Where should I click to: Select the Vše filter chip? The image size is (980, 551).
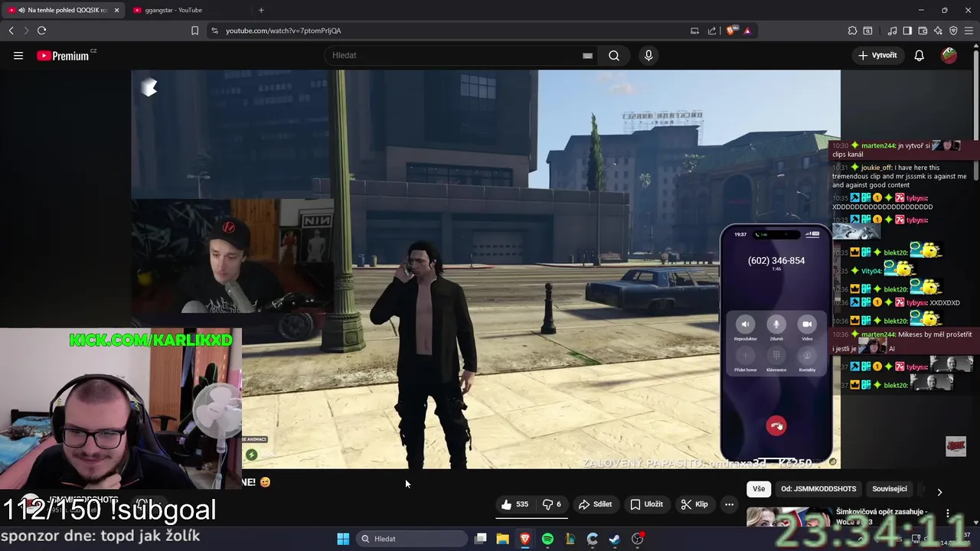(x=758, y=489)
